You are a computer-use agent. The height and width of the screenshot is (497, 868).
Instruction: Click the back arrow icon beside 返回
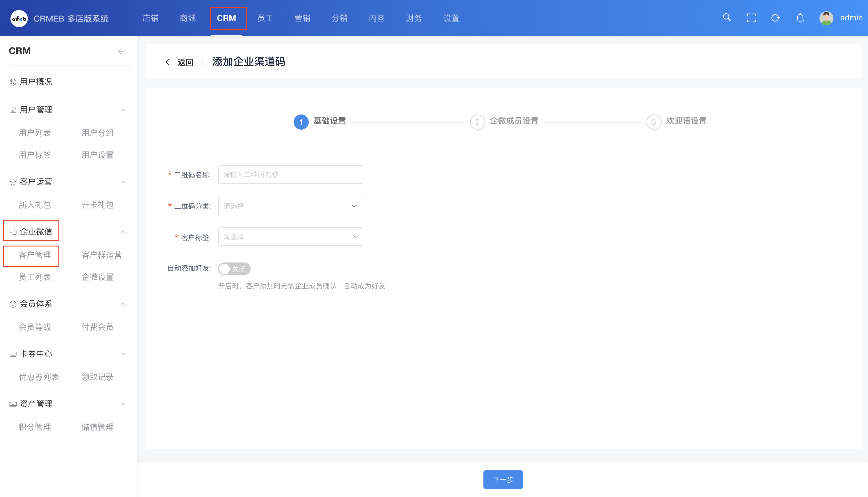coord(167,62)
